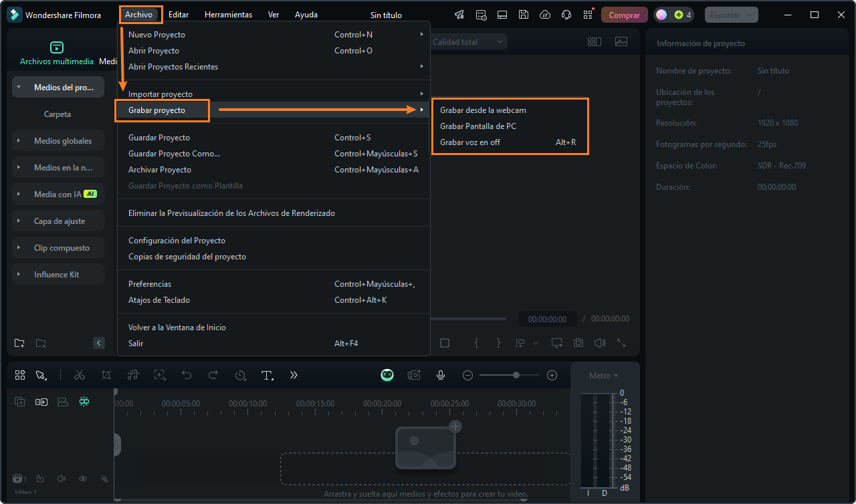Open the green AI robot assistant icon

(x=387, y=375)
